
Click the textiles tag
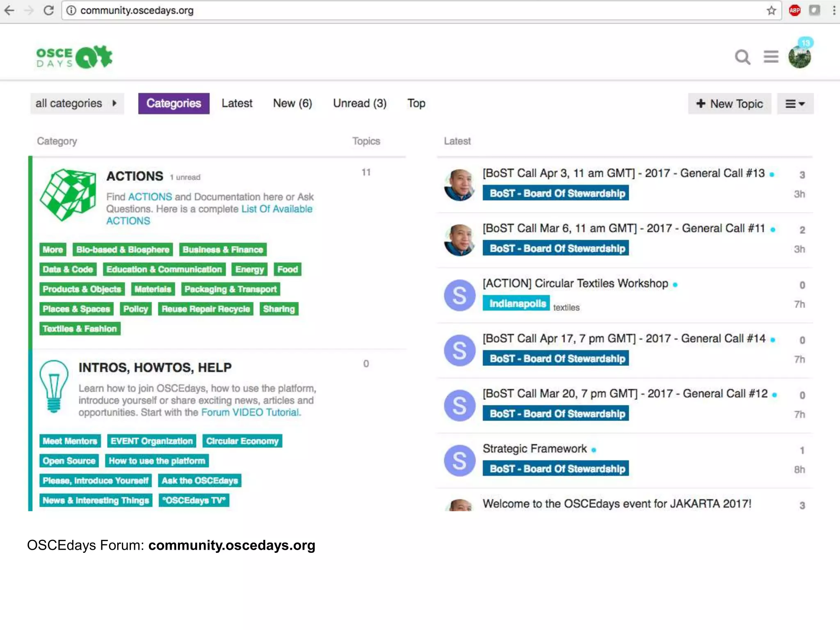click(566, 308)
